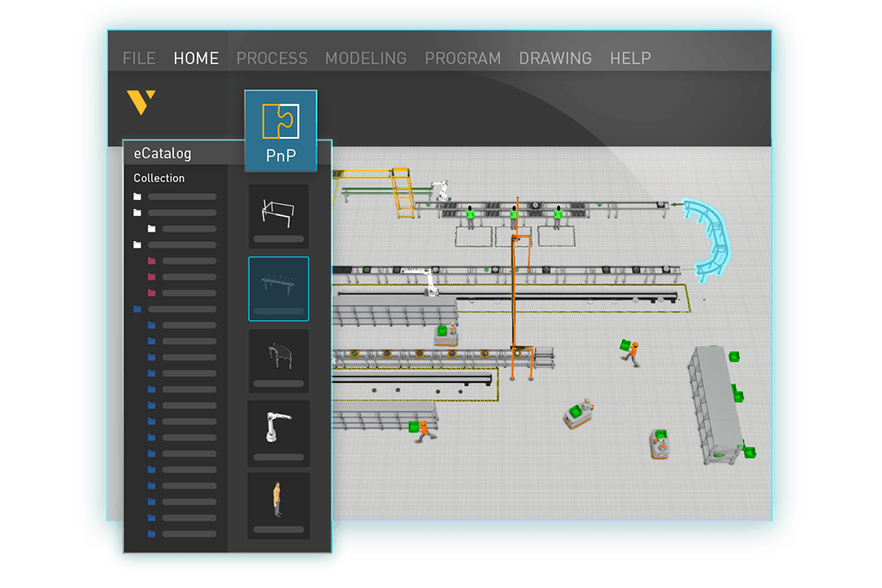Click the yellow ladder platform in the scene
The width and height of the screenshot is (882, 588).
coord(402,192)
